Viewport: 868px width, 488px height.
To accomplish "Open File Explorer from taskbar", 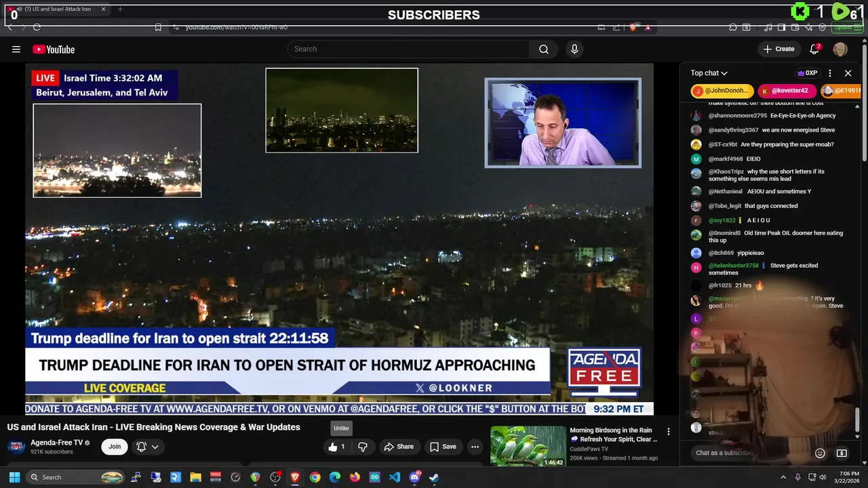I will coord(195,477).
